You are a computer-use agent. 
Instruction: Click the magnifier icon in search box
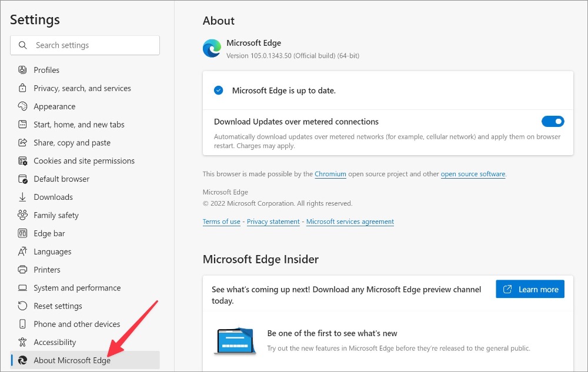tap(22, 45)
